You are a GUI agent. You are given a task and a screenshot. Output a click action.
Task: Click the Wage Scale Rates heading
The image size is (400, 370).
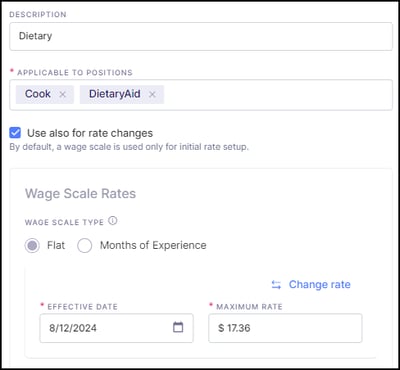tap(80, 194)
